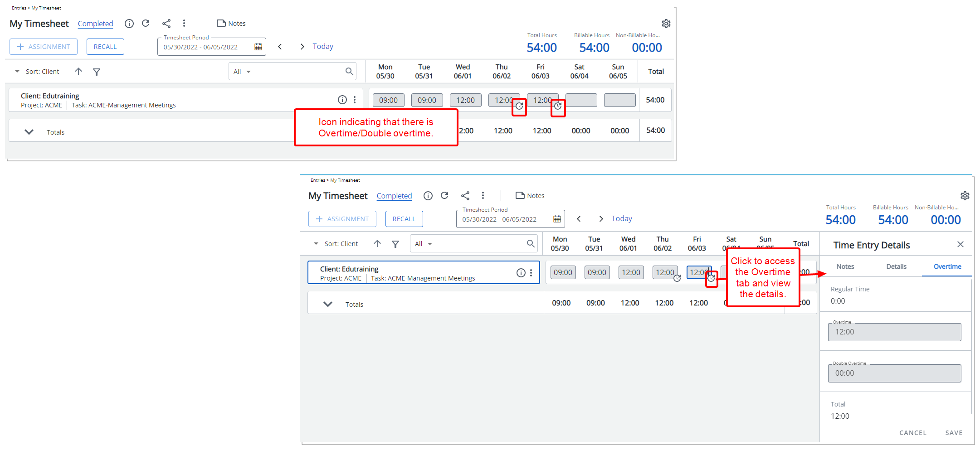The image size is (980, 450).
Task: Click search magnifier in upper timesheet
Action: click(349, 71)
